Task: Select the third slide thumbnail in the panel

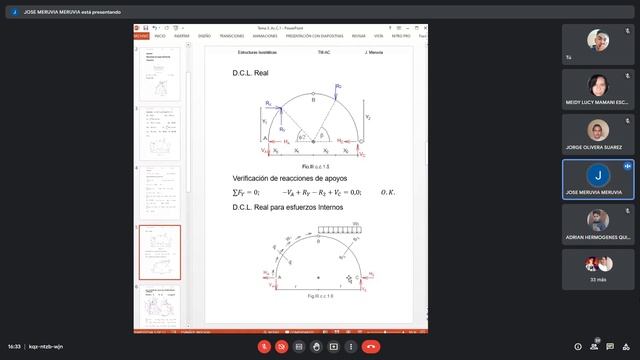Action: 160,193
